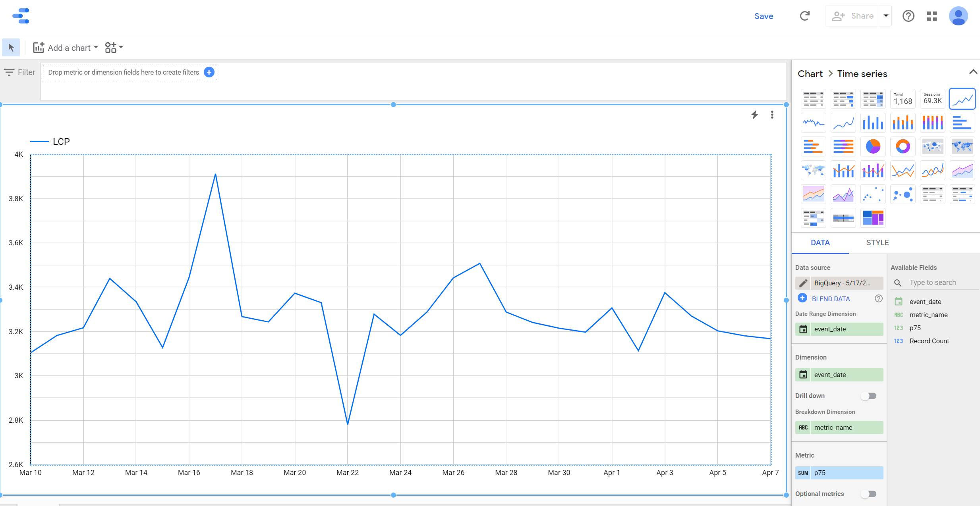Select the pie chart icon
980x506 pixels.
872,146
